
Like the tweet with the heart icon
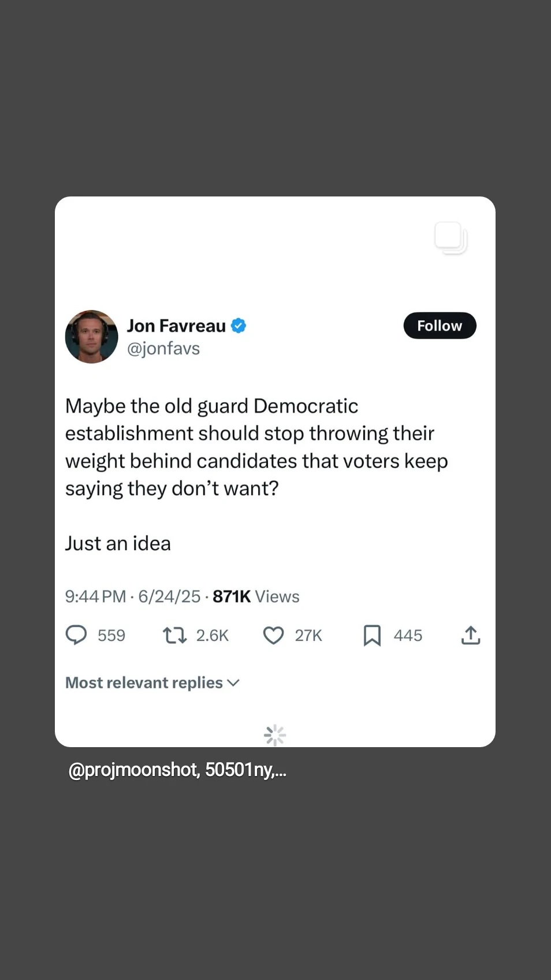coord(273,636)
